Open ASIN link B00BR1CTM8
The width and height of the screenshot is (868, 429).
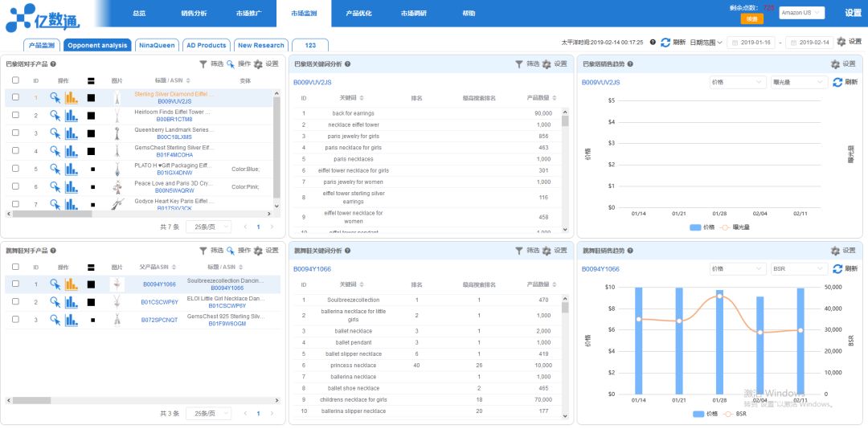coord(174,119)
